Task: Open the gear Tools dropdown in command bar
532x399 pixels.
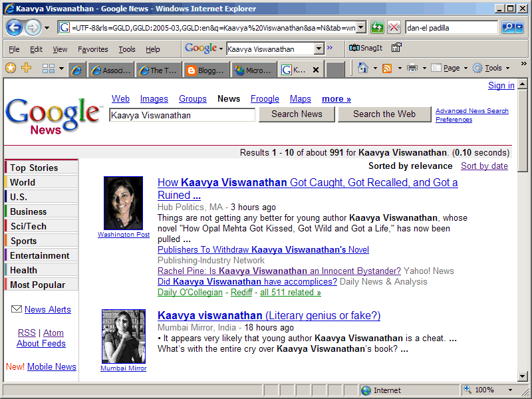Action: coord(491,68)
